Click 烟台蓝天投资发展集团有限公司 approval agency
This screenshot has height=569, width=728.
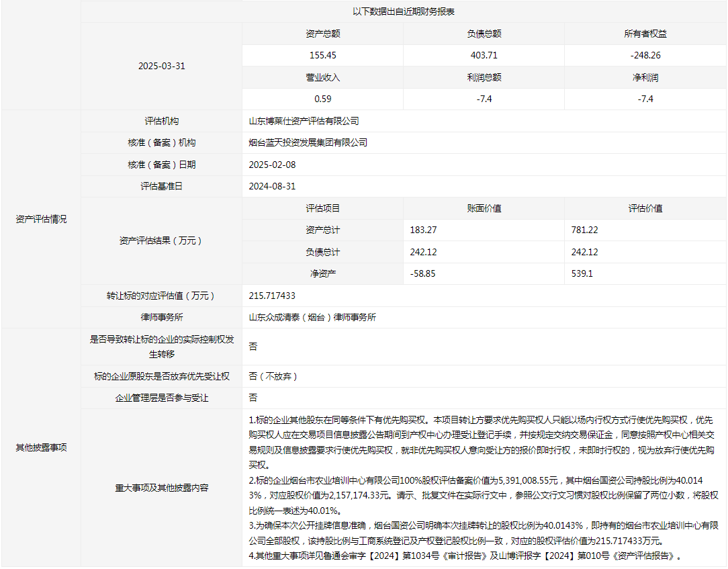pyautogui.click(x=308, y=142)
